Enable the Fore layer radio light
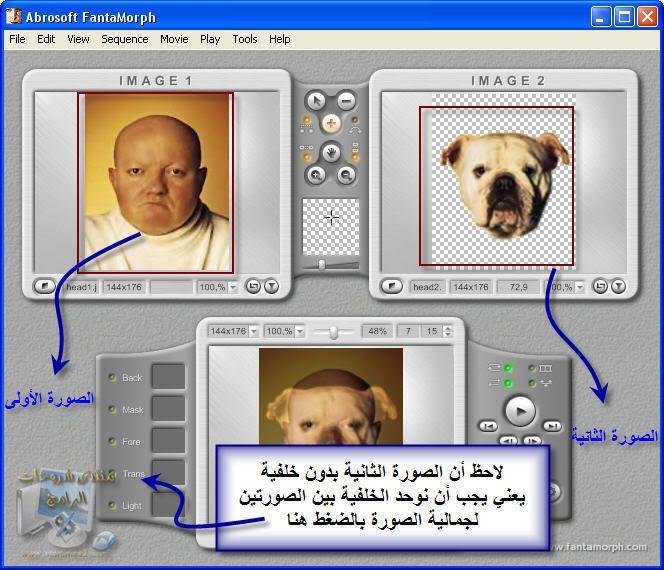This screenshot has width=664, height=570. coord(112,441)
